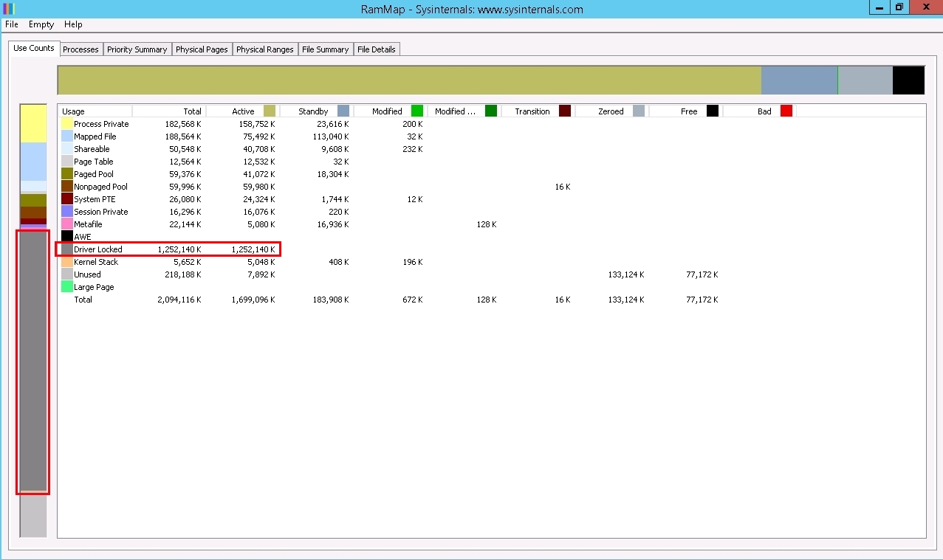Select the Nonpaged Pool row label
Image resolution: width=943 pixels, height=560 pixels.
coord(100,187)
